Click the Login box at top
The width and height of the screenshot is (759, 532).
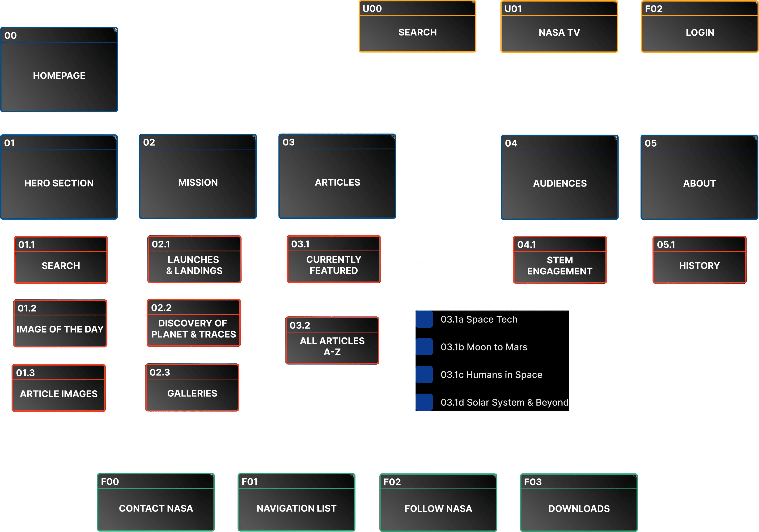tap(700, 32)
